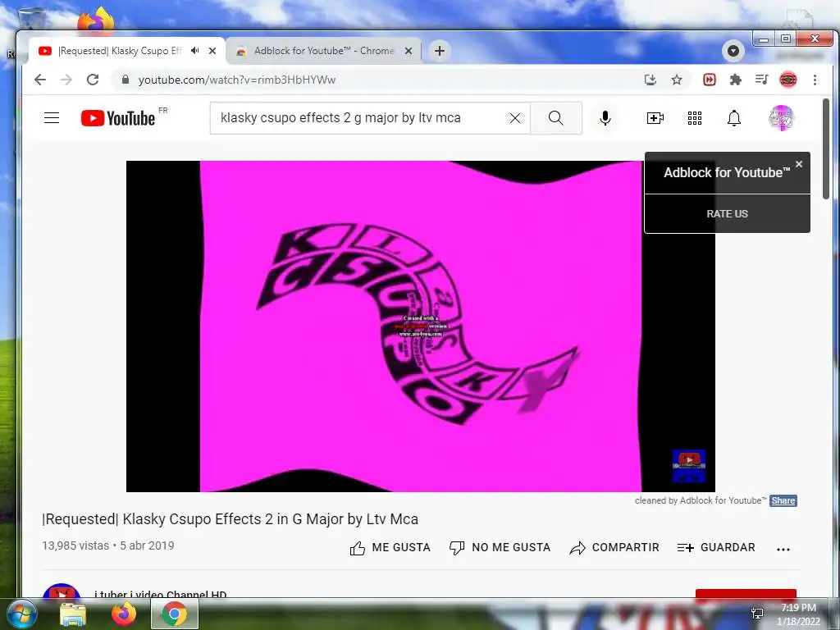Image resolution: width=840 pixels, height=630 pixels.
Task: Click the network tray icon
Action: pyautogui.click(x=757, y=614)
